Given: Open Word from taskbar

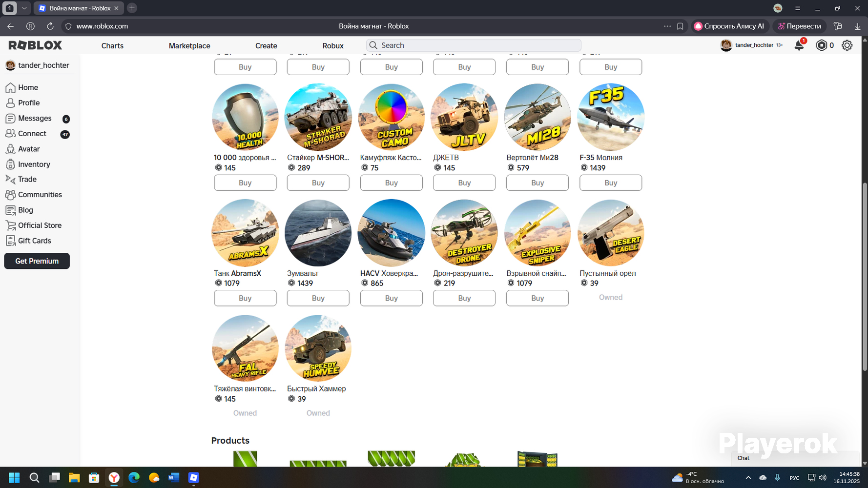Looking at the screenshot, I should point(174,478).
